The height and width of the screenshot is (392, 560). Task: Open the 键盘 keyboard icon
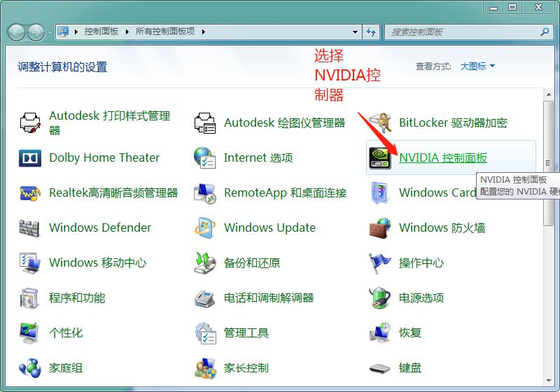tap(380, 367)
